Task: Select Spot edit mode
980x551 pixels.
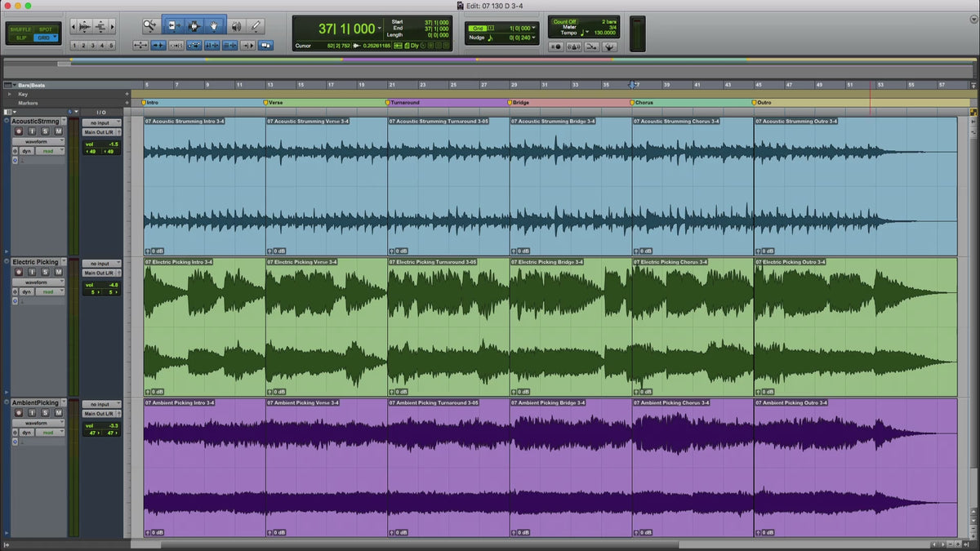Action: (x=45, y=29)
